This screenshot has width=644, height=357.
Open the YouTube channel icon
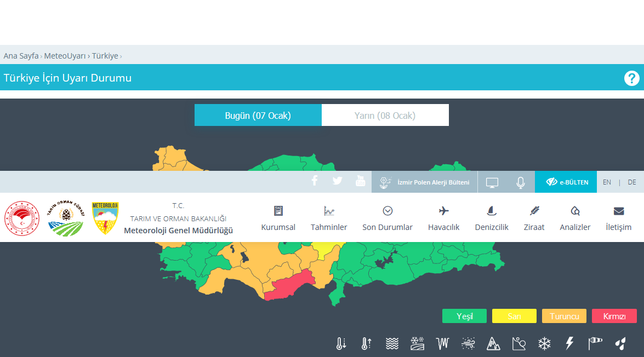(x=360, y=181)
